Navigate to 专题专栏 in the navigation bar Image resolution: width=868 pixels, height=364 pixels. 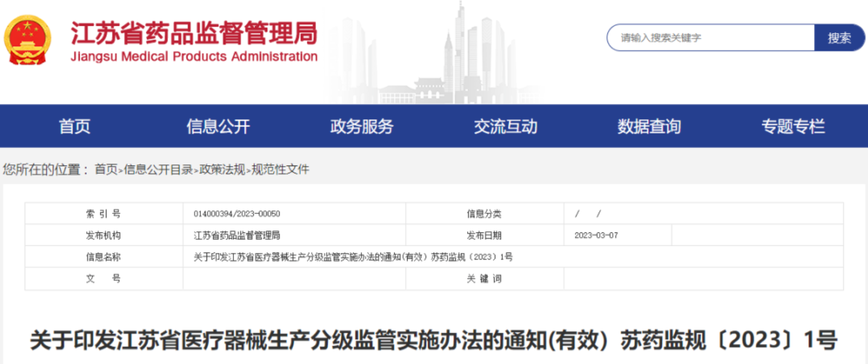click(793, 126)
